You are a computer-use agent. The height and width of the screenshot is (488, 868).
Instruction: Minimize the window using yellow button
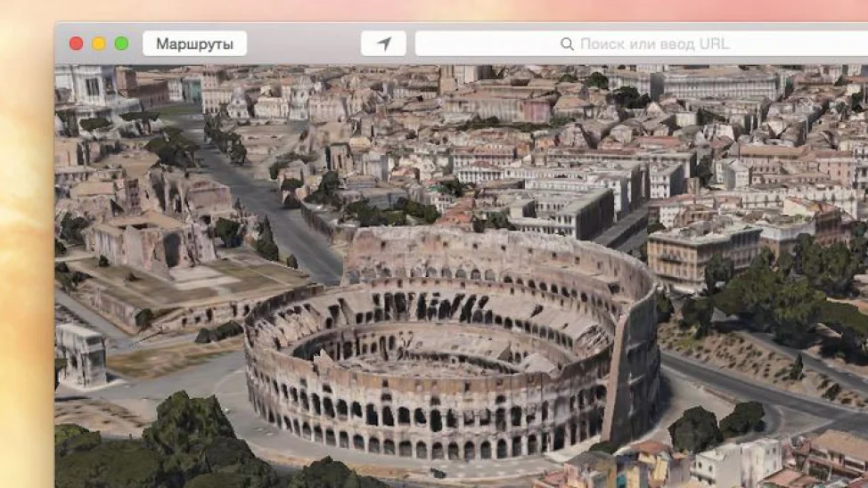pos(99,44)
